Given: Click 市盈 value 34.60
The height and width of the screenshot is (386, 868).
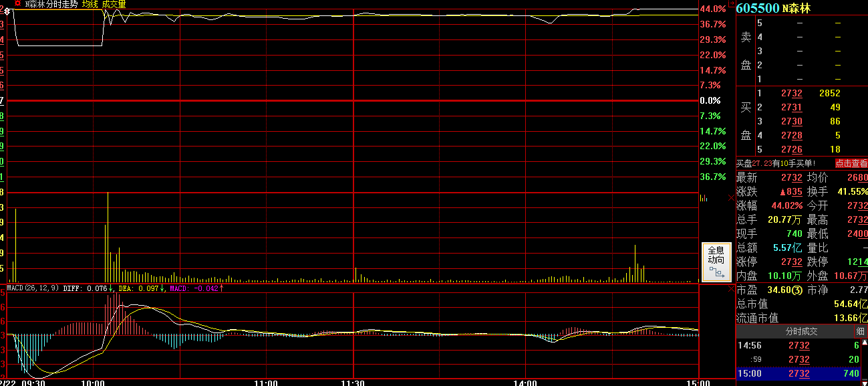Looking at the screenshot, I should [x=778, y=290].
